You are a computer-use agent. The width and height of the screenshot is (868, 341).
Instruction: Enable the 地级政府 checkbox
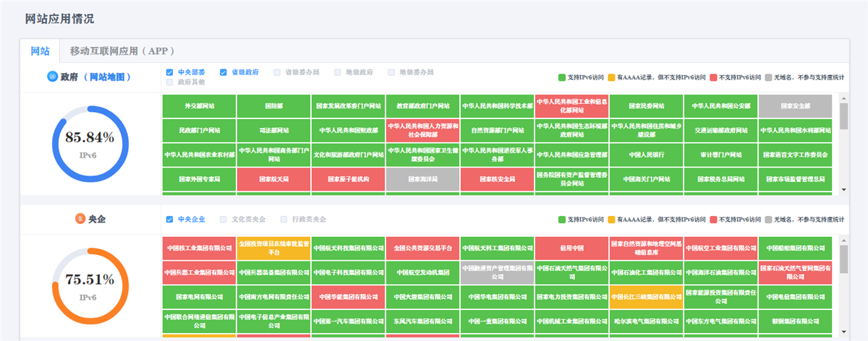[337, 72]
